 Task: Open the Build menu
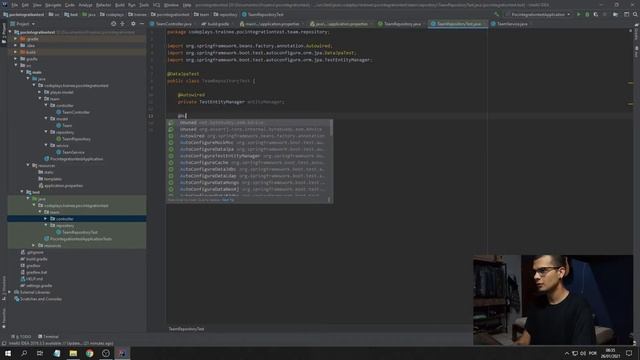coord(120,5)
